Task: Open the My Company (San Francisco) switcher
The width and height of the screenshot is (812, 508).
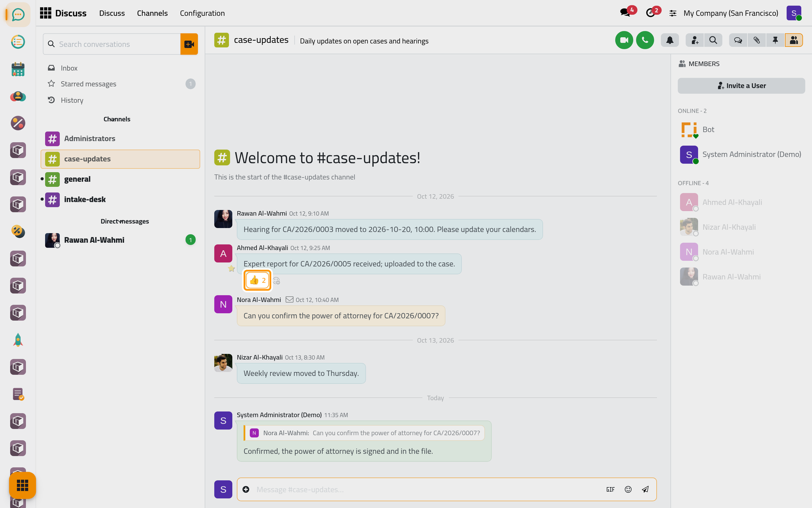Action: click(731, 13)
